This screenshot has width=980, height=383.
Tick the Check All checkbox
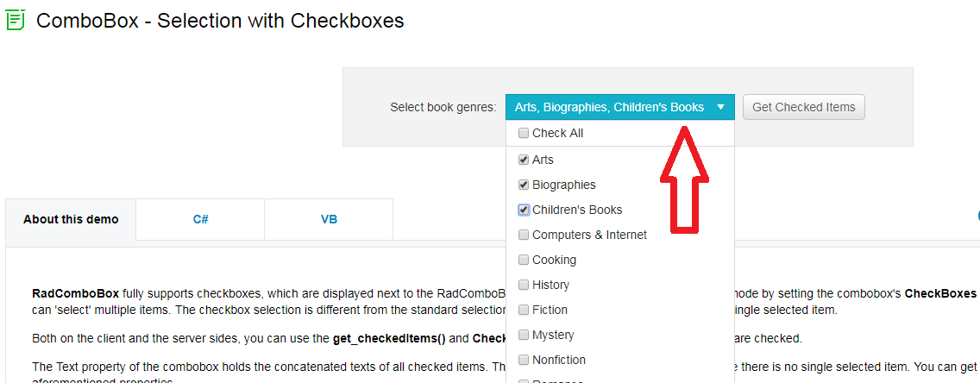click(524, 134)
